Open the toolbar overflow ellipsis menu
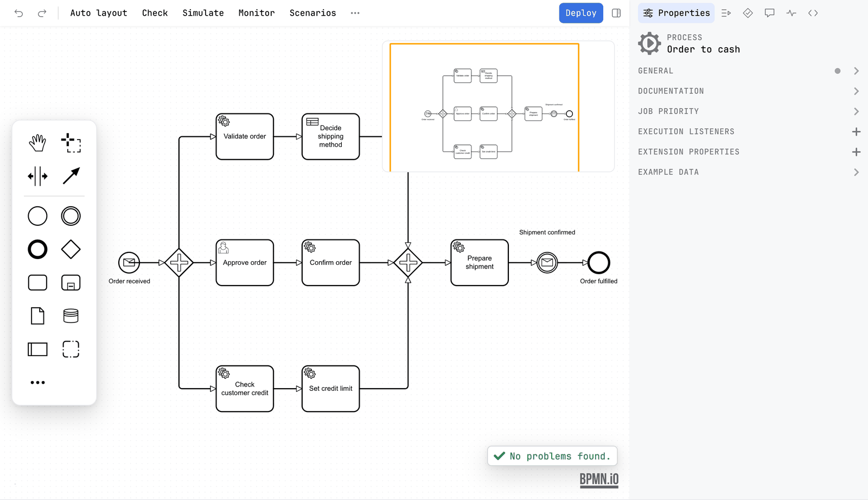The height and width of the screenshot is (500, 868). tap(355, 13)
